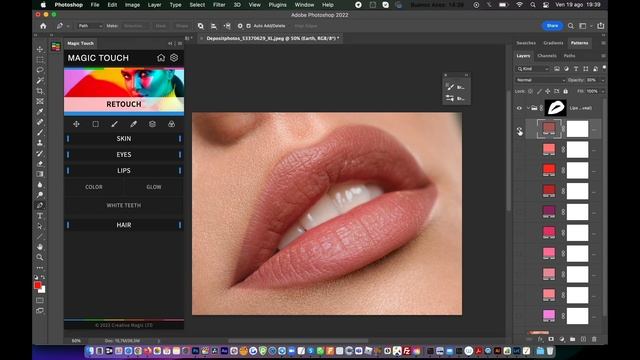The width and height of the screenshot is (640, 360).
Task: Open path operations icon in options bar
Action: [x=200, y=26]
